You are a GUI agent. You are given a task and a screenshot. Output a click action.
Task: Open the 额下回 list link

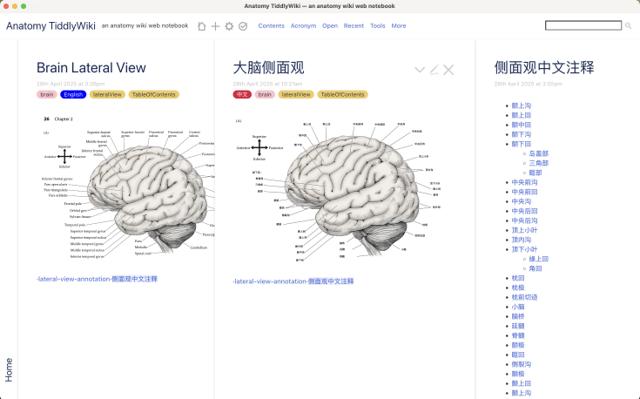(x=521, y=144)
